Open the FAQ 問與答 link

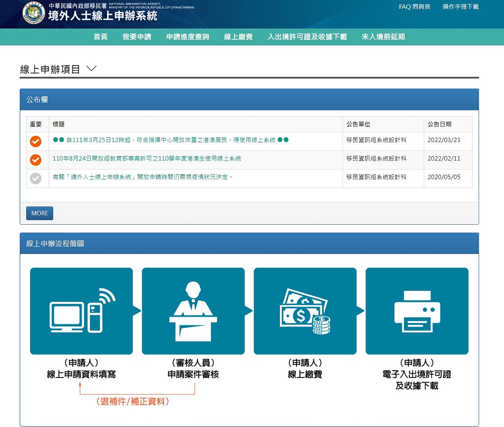415,7
